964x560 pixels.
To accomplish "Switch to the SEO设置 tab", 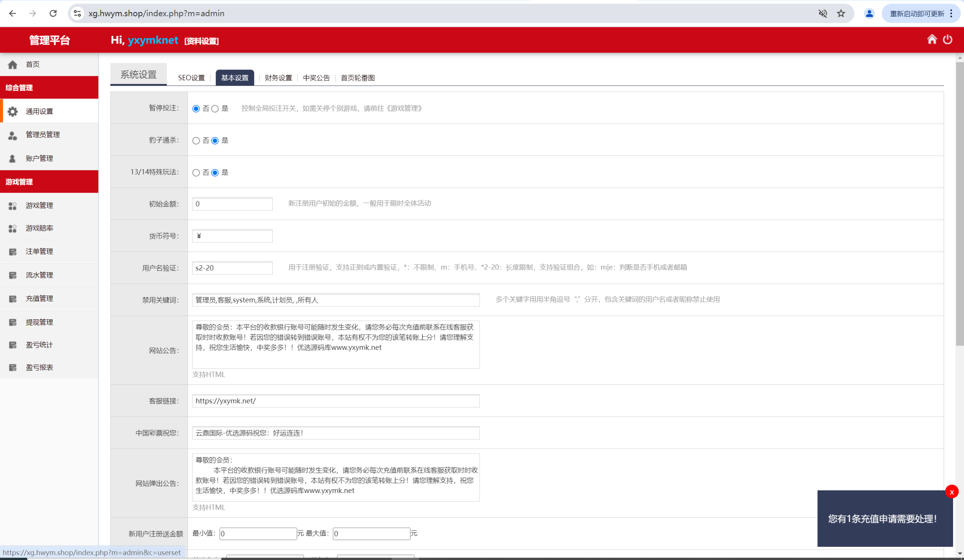I will point(191,78).
